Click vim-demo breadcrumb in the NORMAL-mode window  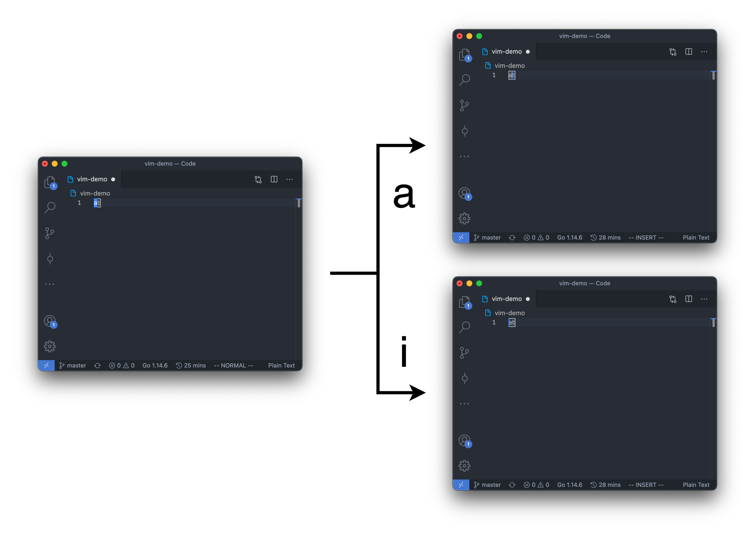tap(95, 193)
